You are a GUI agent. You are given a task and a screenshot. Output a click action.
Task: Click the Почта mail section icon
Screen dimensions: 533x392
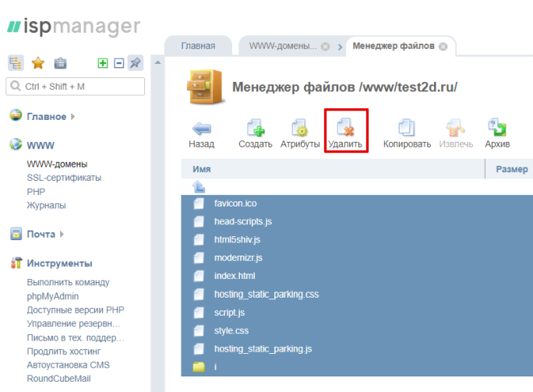(16, 234)
